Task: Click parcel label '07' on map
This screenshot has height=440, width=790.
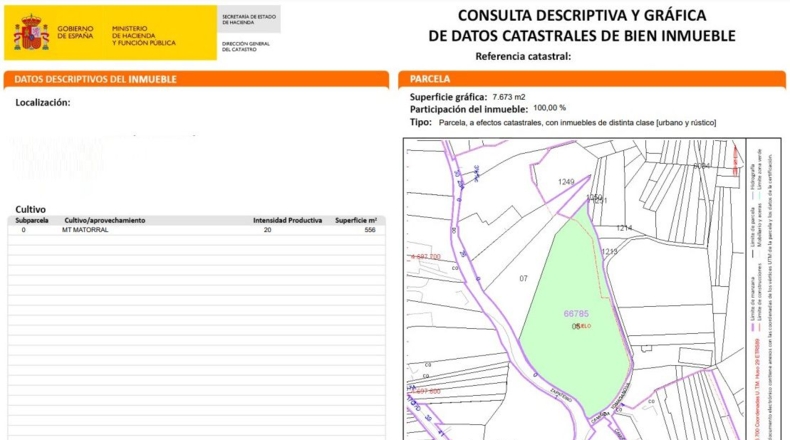Action: (x=523, y=278)
